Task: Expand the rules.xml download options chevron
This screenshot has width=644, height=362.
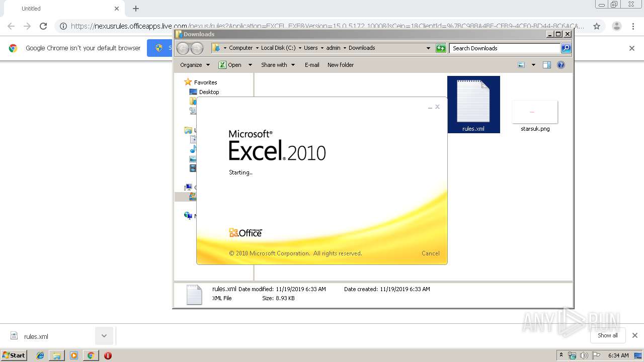Action: [104, 336]
